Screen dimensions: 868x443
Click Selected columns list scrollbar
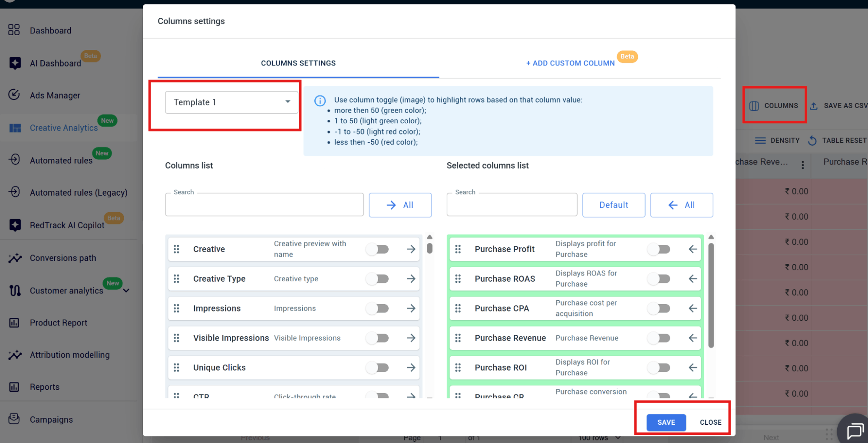[x=711, y=295]
